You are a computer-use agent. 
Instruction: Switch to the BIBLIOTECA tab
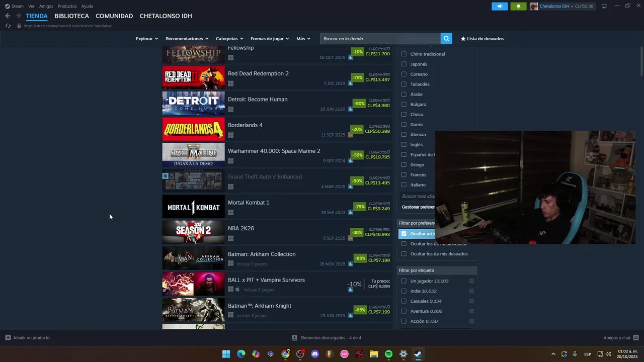pos(71,16)
